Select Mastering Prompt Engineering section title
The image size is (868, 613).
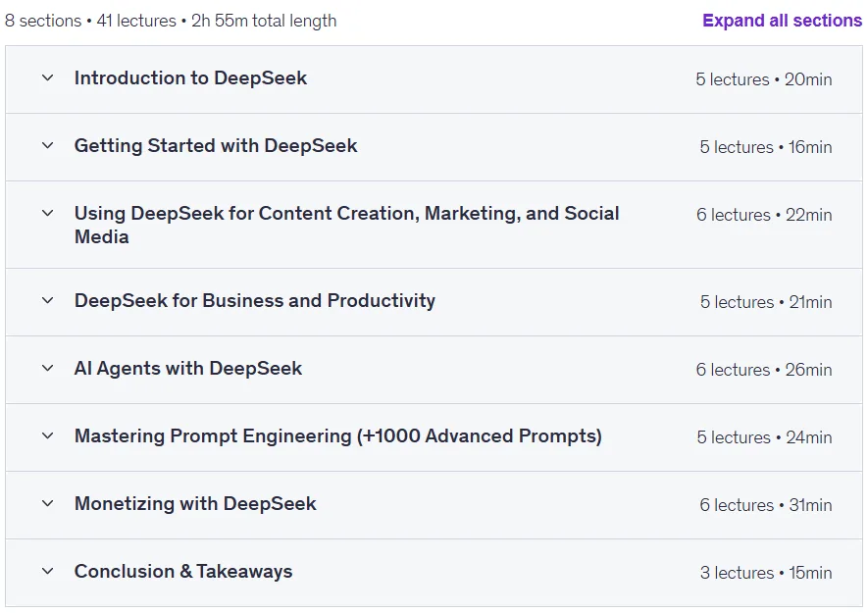pyautogui.click(x=337, y=435)
